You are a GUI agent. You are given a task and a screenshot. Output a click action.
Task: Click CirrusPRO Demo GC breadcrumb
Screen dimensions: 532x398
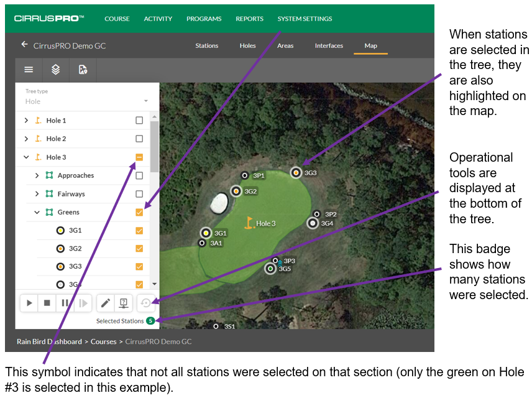(x=158, y=341)
